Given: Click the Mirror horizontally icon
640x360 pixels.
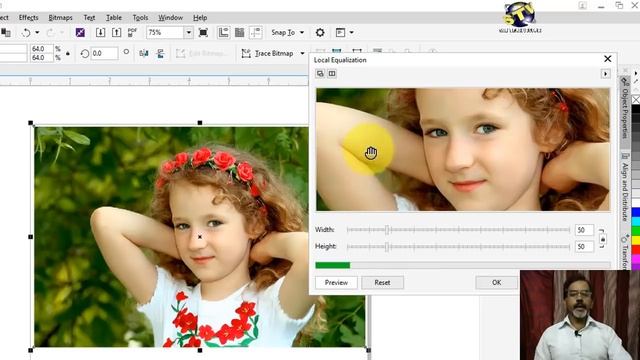Looking at the screenshot, I should tap(144, 53).
